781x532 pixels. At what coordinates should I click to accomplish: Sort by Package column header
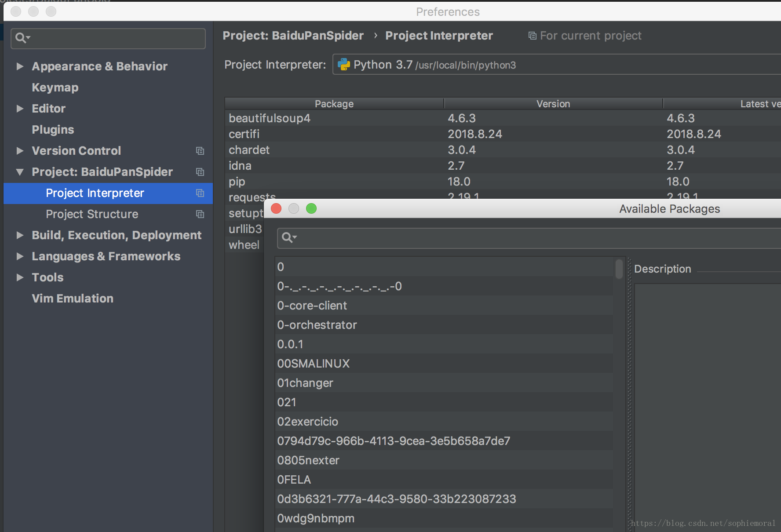pyautogui.click(x=334, y=104)
